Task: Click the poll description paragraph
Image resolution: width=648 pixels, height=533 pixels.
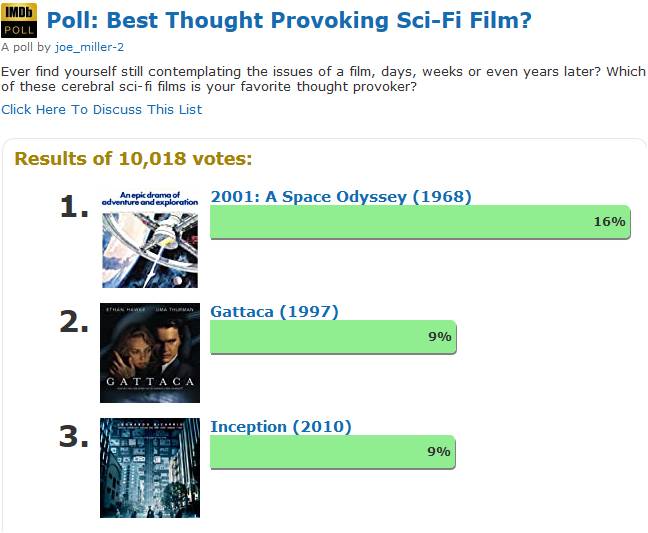Action: coord(320,79)
